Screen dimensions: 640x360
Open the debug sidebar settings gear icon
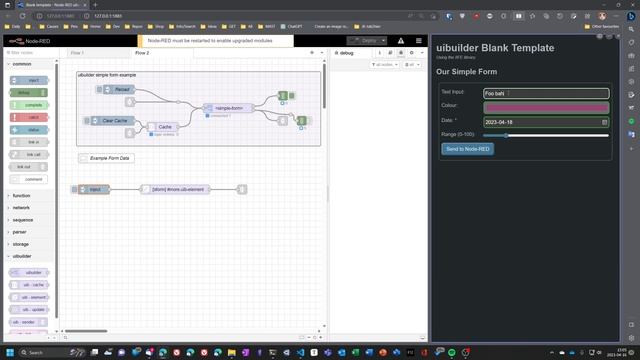(411, 53)
